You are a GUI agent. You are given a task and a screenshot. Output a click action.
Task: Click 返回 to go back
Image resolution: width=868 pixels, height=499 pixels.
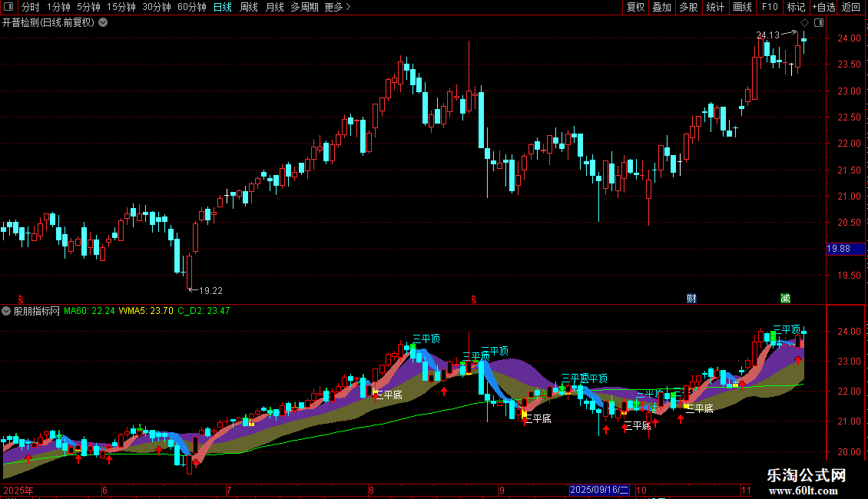[x=851, y=7]
